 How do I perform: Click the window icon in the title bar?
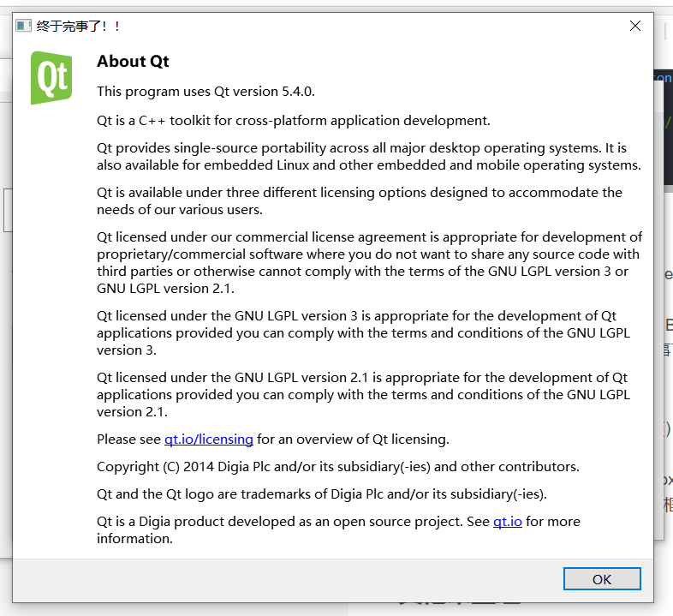pos(23,26)
